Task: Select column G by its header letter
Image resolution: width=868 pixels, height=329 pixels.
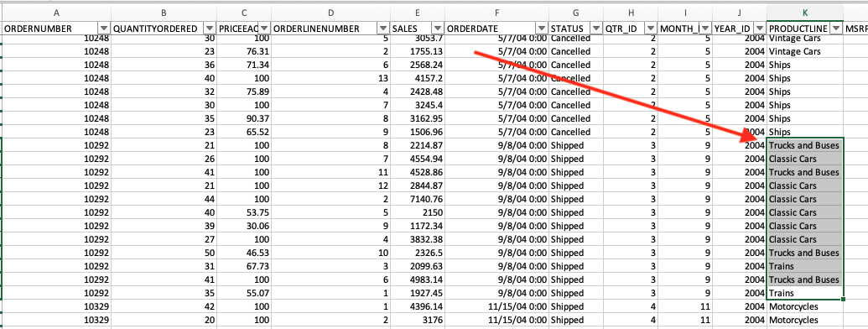Action: pyautogui.click(x=575, y=13)
